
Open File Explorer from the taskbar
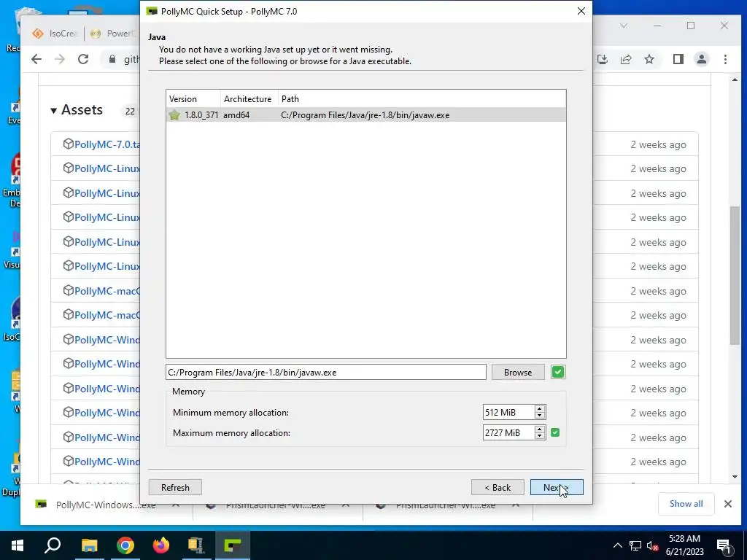89,545
